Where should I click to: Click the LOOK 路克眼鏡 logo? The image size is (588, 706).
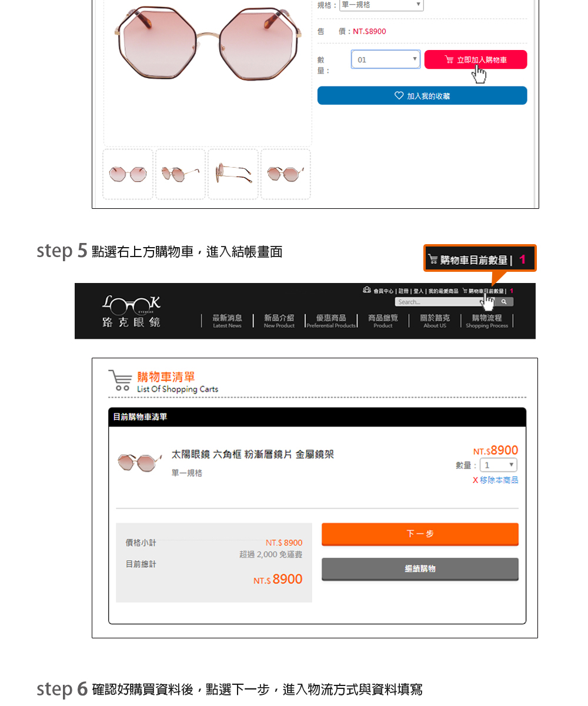[132, 311]
